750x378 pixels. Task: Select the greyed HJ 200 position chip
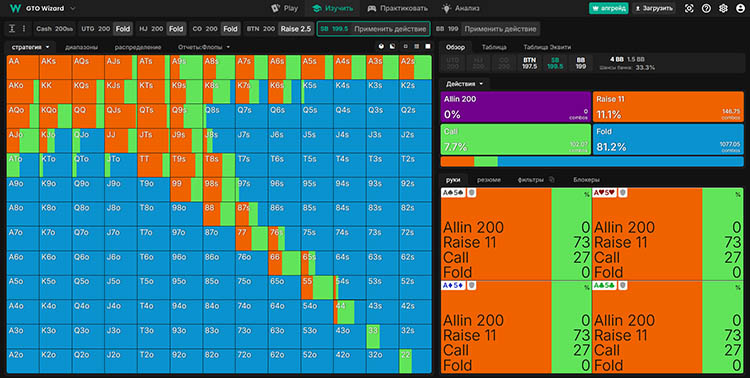[478, 63]
